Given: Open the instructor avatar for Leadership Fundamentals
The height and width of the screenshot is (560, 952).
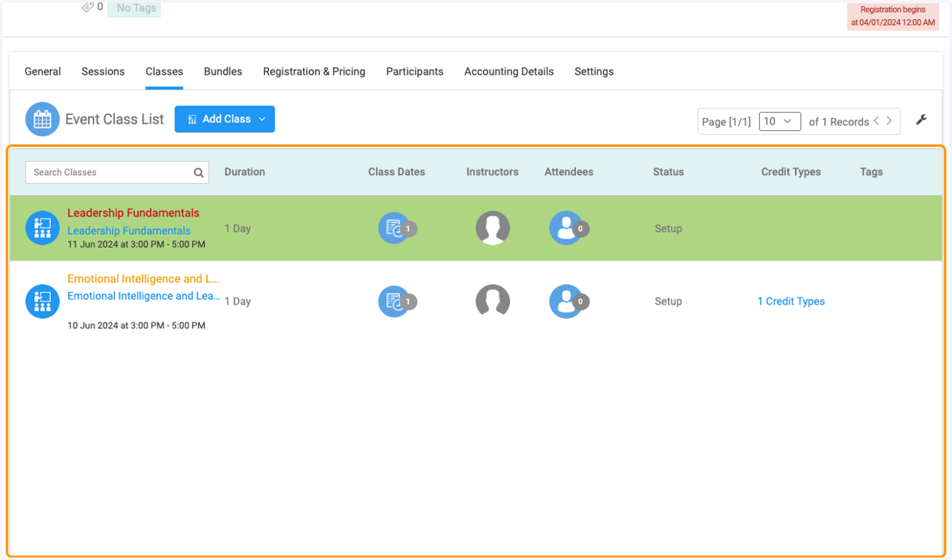Looking at the screenshot, I should pyautogui.click(x=493, y=228).
